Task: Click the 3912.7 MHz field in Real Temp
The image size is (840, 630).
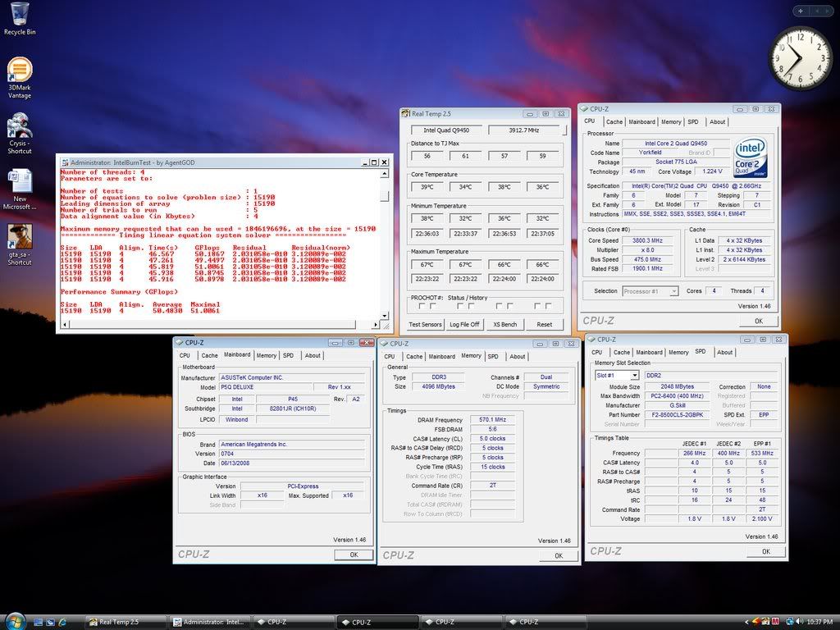Action: click(x=524, y=130)
